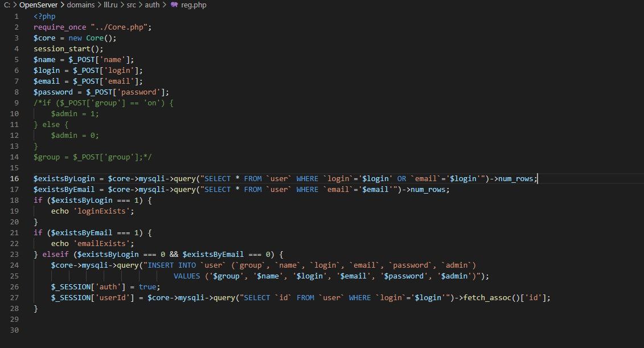Expand the chevron after auth breadcrumb
644x348 pixels.
[165, 5]
